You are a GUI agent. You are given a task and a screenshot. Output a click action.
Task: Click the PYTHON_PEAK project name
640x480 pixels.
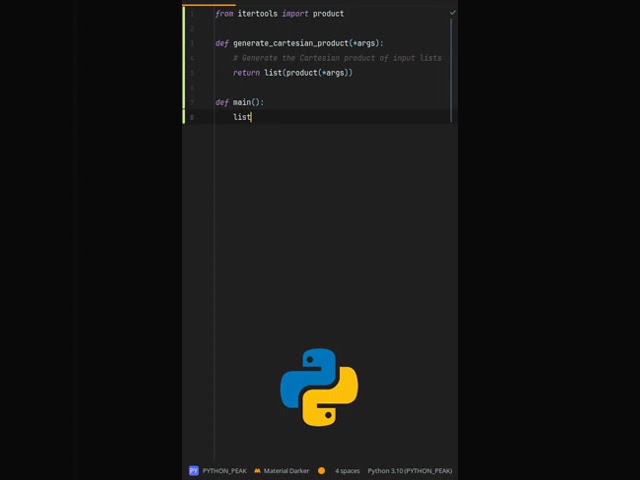pos(224,471)
